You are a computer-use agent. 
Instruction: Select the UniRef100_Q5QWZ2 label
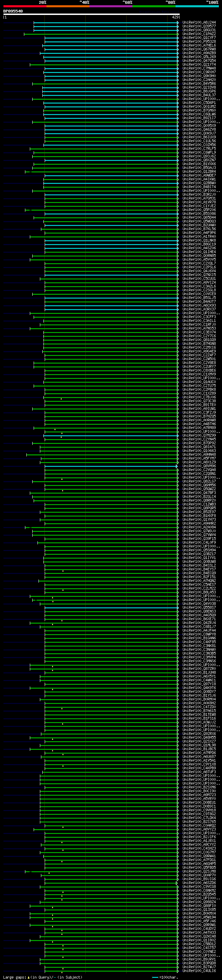pyautogui.click(x=199, y=489)
